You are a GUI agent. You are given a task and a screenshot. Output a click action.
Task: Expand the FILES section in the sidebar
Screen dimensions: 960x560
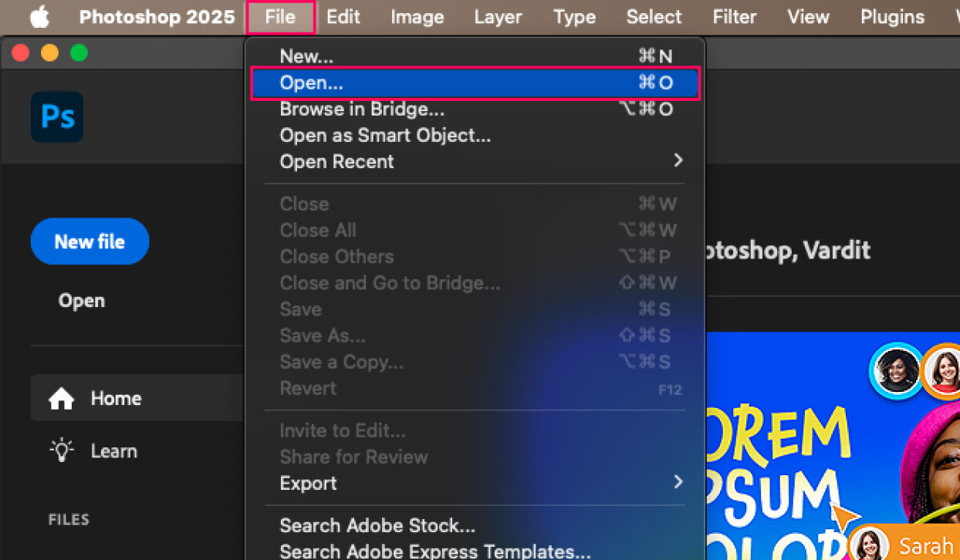pyautogui.click(x=68, y=519)
